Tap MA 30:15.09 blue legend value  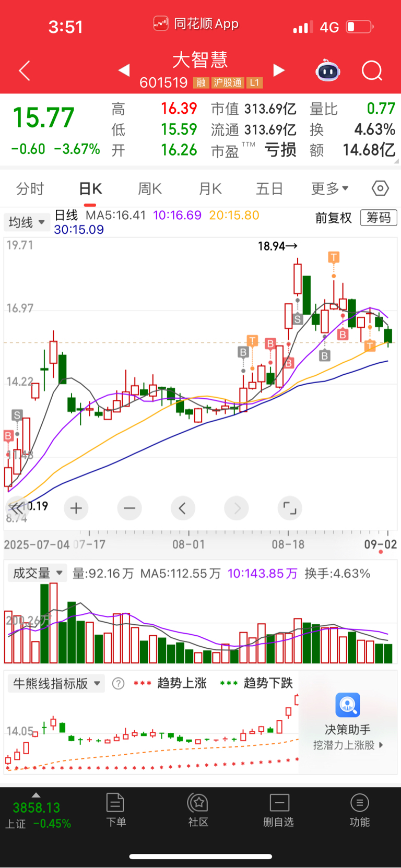[79, 230]
